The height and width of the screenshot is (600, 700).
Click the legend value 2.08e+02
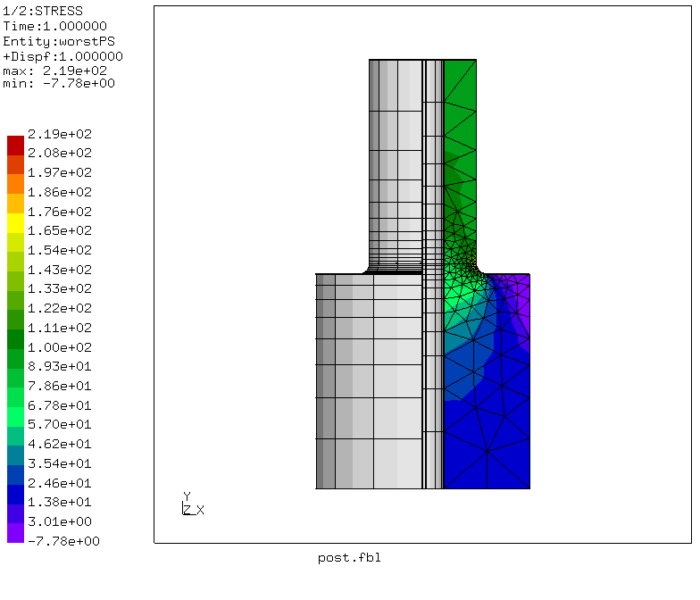[x=60, y=153]
